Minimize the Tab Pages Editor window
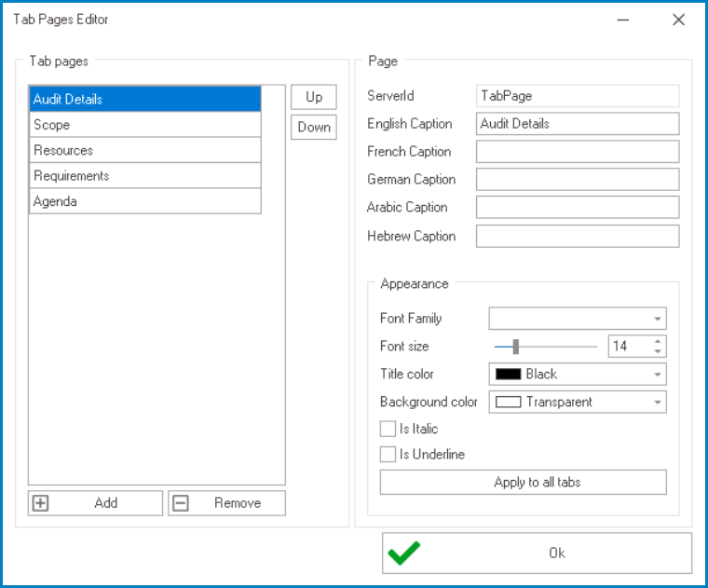This screenshot has height=588, width=708. tap(623, 20)
